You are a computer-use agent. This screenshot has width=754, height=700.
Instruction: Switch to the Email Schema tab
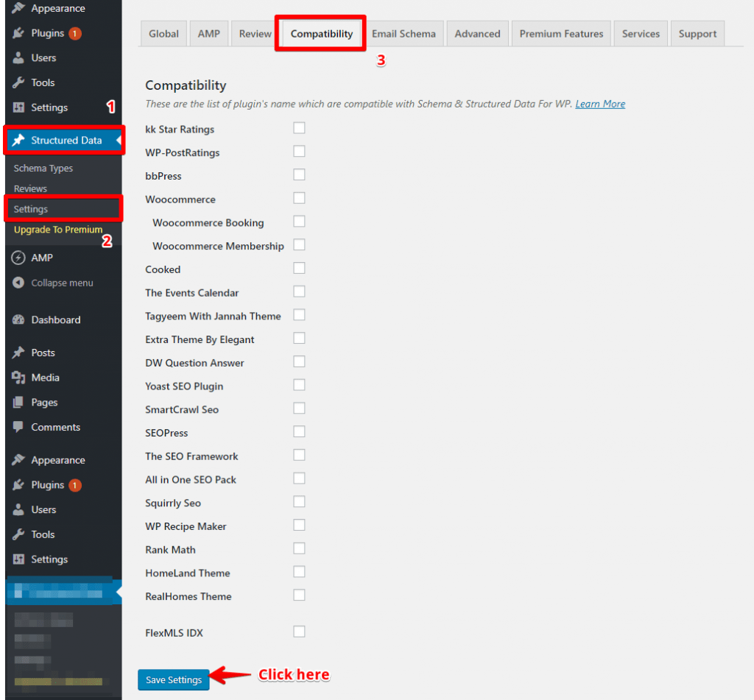404,34
